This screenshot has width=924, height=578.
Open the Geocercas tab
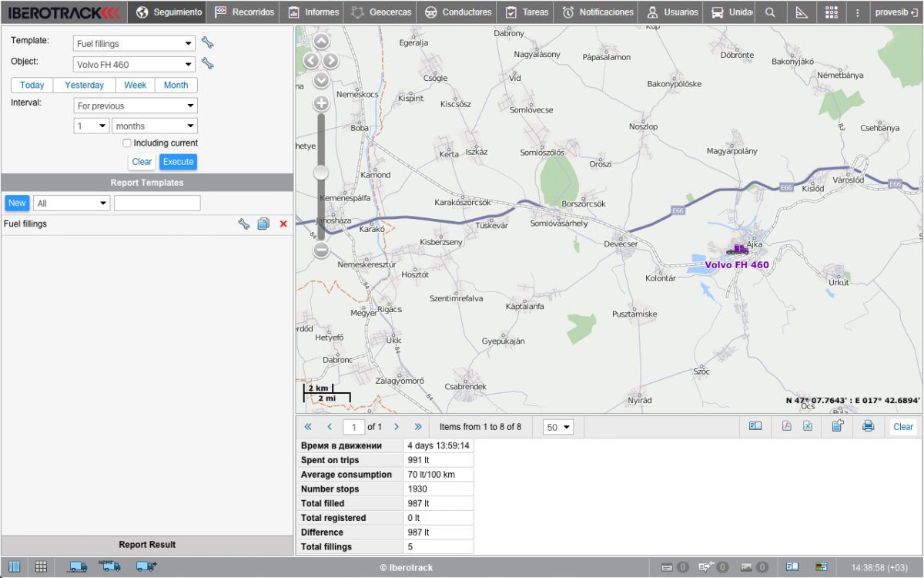(x=381, y=12)
